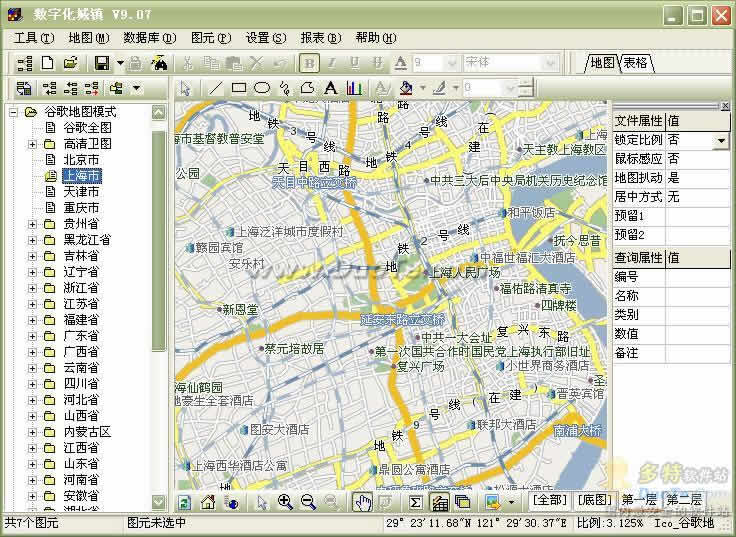Expand the 浙江省 folder
Screen dimensions: 736x537
tap(32, 288)
